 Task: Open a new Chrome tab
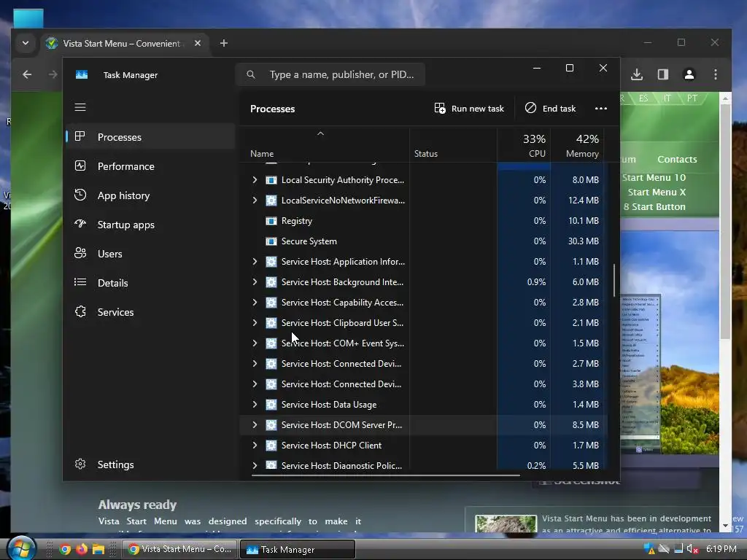[223, 43]
